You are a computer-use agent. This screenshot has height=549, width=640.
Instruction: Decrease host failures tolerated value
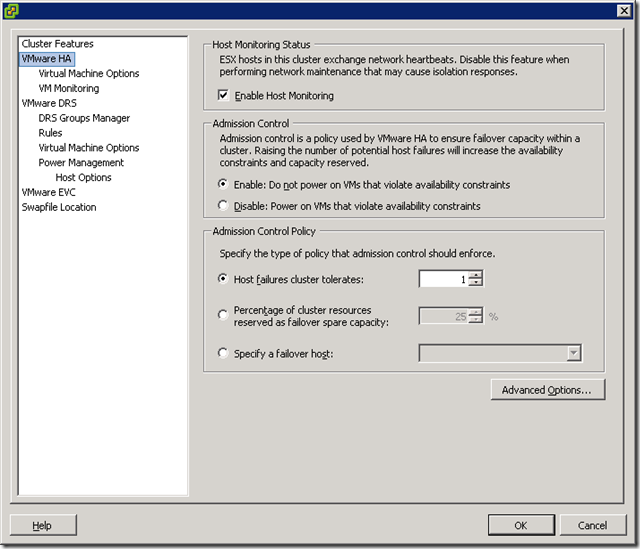476,283
